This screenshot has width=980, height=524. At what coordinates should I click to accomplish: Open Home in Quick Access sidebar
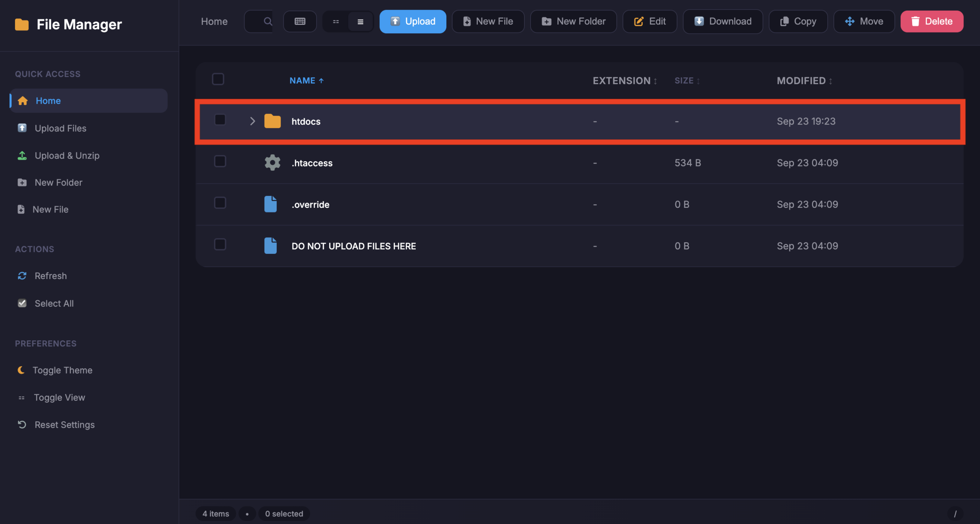click(89, 101)
